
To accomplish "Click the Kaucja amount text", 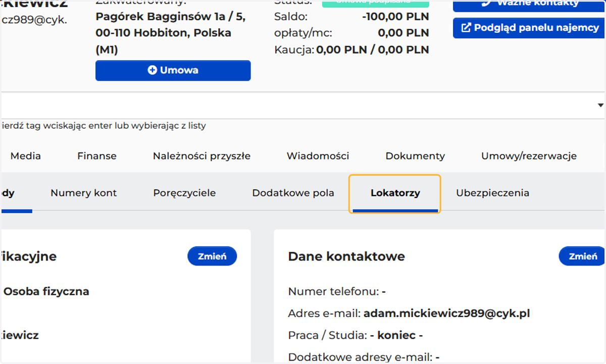I will (373, 50).
